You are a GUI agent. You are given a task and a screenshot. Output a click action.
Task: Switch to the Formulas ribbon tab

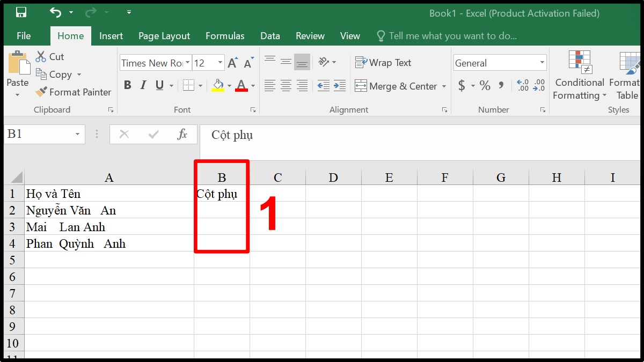click(x=225, y=35)
